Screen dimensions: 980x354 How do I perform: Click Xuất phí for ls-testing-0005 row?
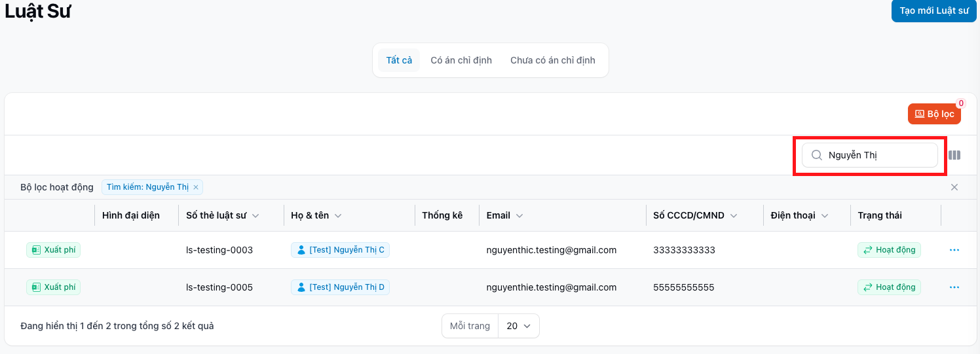click(54, 287)
